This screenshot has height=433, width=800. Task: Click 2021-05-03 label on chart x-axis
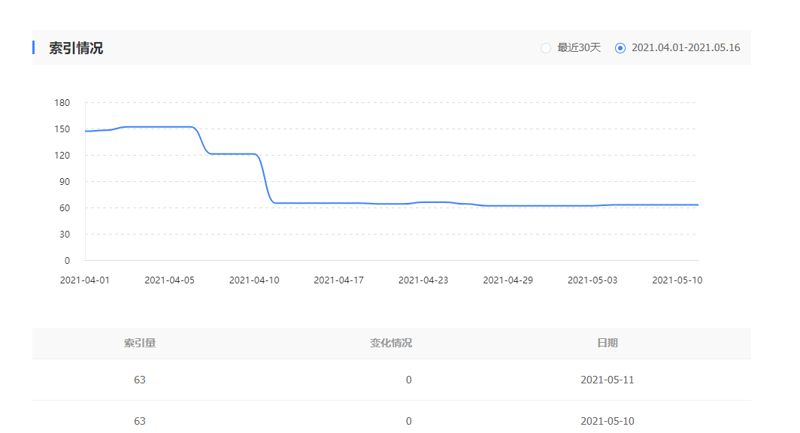click(x=592, y=281)
